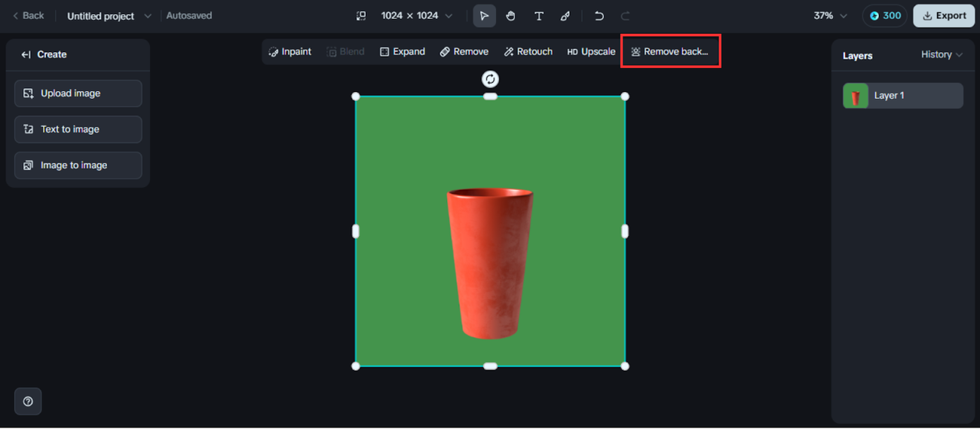Choose Text to image

(x=78, y=129)
